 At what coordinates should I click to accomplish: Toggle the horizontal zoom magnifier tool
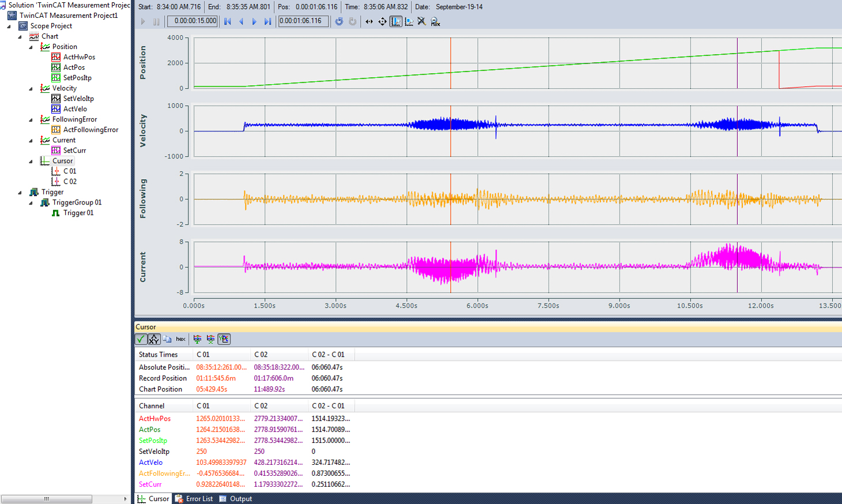[395, 21]
